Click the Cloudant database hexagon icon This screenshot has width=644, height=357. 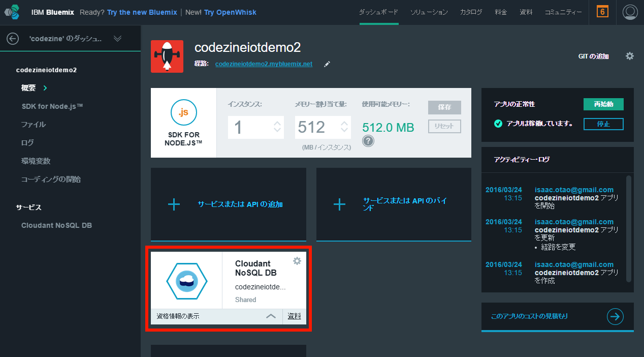[x=187, y=280]
